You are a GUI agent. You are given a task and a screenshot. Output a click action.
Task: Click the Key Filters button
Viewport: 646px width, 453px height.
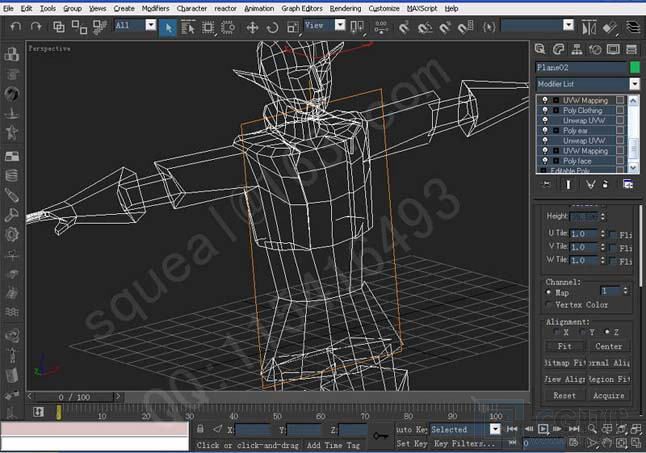coord(464,444)
